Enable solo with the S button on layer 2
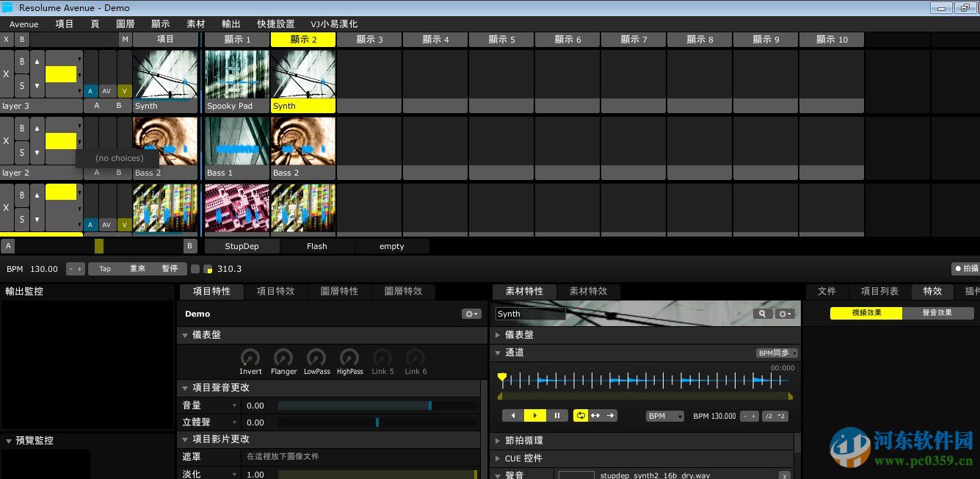The width and height of the screenshot is (980, 479). (x=22, y=153)
